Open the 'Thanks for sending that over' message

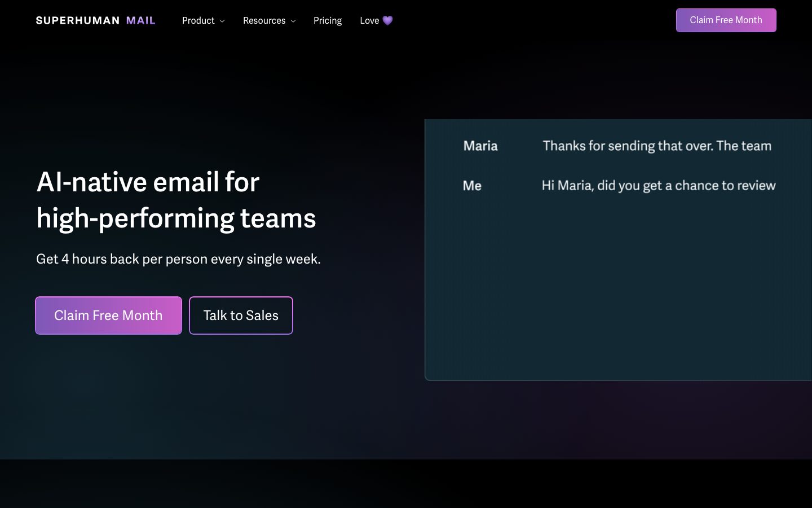point(657,146)
